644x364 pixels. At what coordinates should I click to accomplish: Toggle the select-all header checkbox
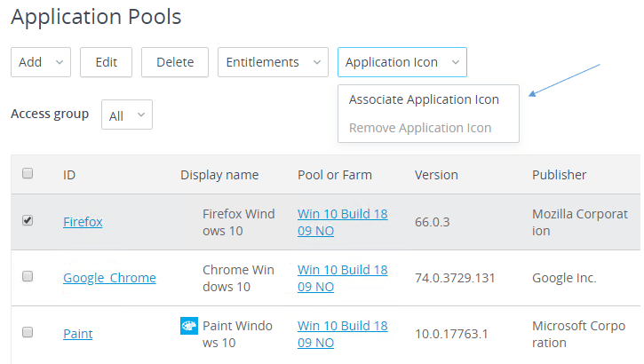click(x=28, y=173)
